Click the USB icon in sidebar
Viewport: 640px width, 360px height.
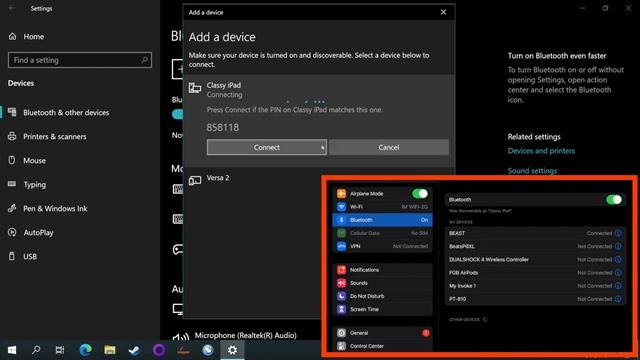point(12,256)
